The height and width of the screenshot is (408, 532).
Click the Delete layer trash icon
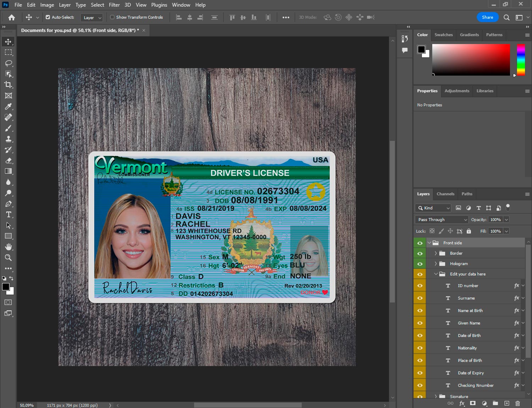click(517, 403)
